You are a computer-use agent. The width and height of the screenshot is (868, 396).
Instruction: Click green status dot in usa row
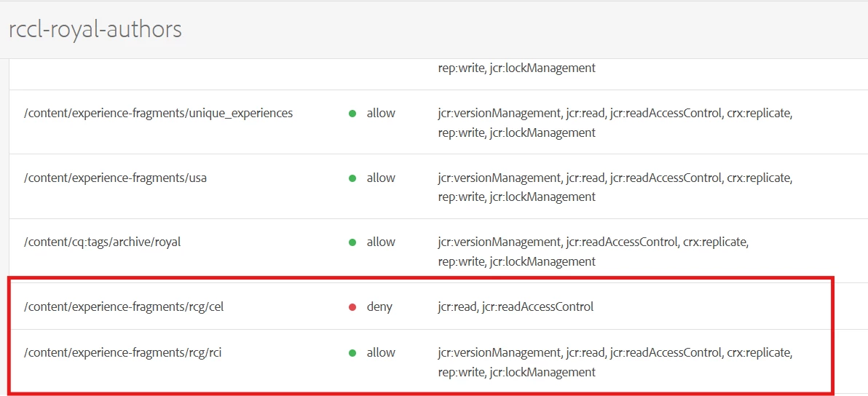(352, 178)
